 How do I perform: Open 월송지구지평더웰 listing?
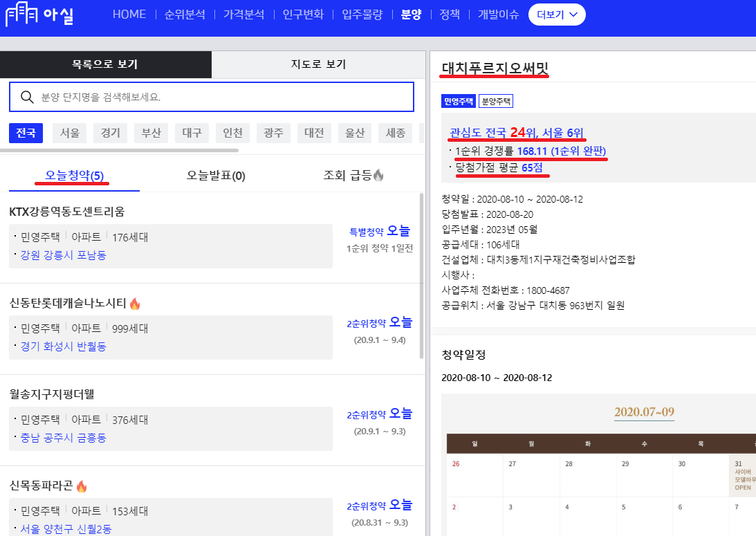click(52, 394)
